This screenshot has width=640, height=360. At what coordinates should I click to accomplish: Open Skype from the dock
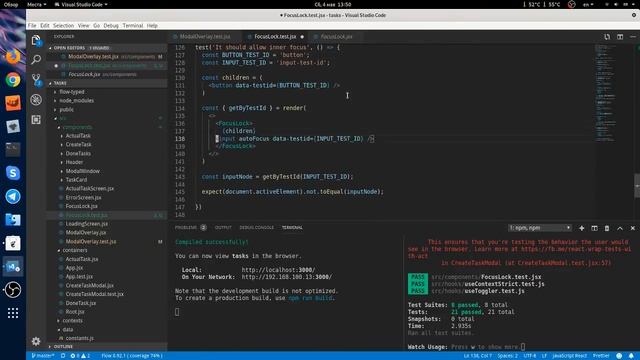(13, 173)
